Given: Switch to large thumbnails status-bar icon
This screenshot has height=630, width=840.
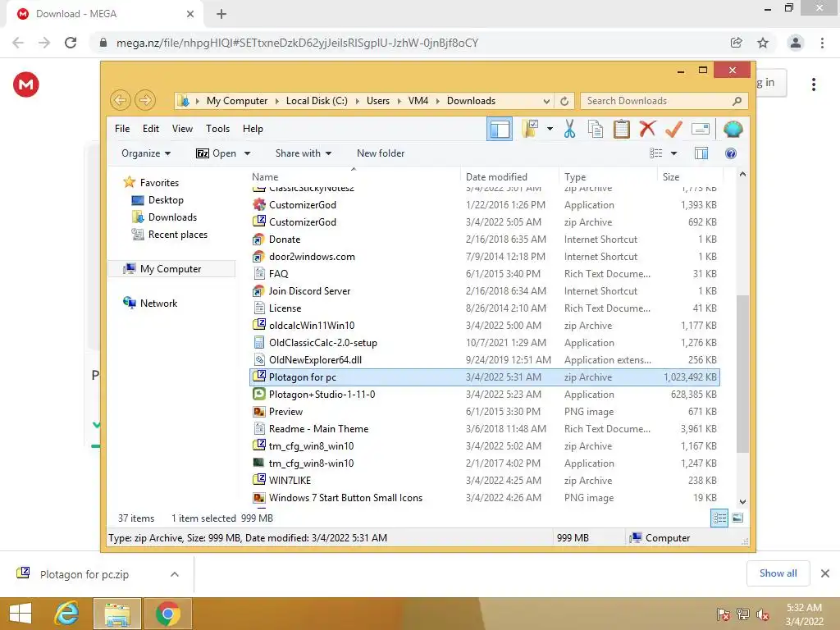Looking at the screenshot, I should pos(737,518).
